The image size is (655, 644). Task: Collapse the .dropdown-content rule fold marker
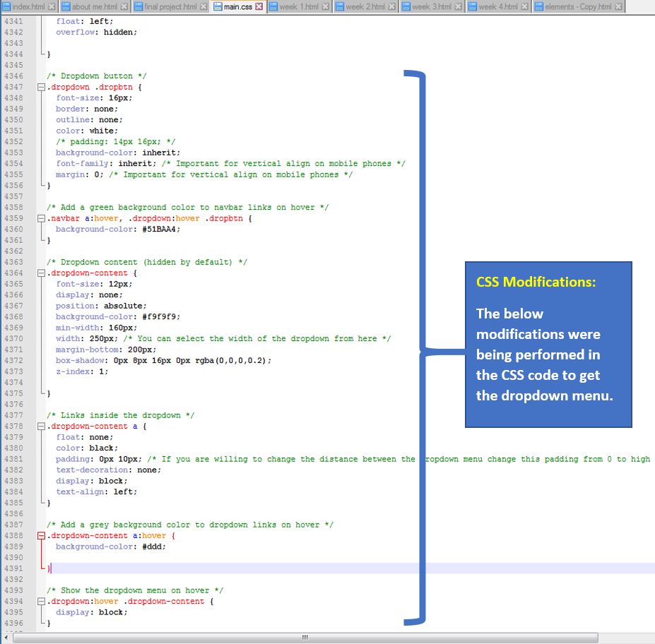41,273
